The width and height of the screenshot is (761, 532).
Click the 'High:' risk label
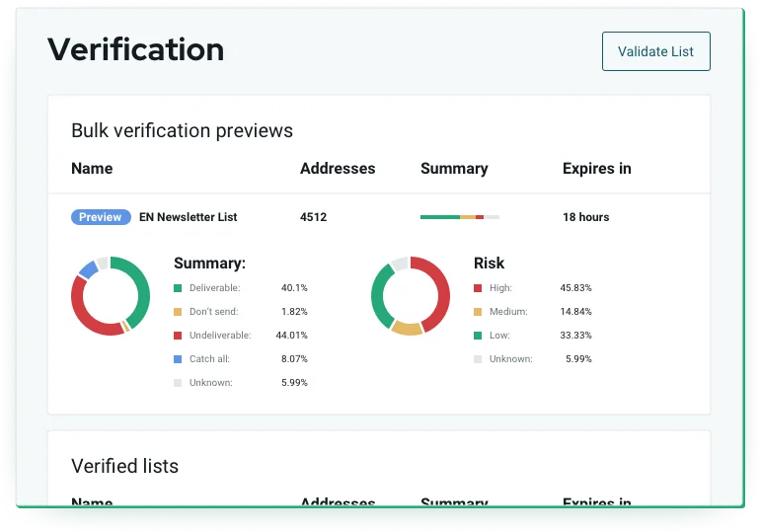pos(500,288)
